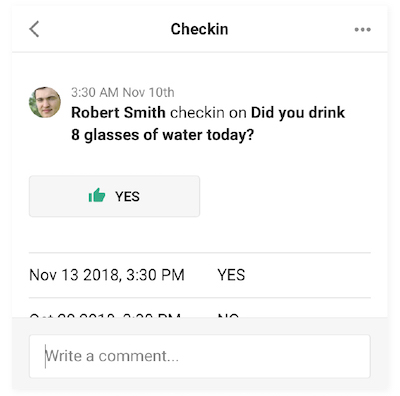The width and height of the screenshot is (400, 396).
Task: Click the YES label inside the answer button
Action: 127,196
